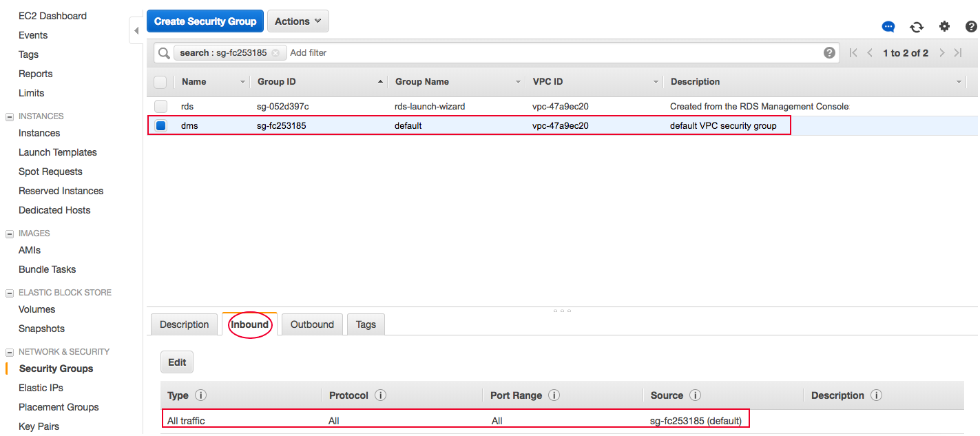Edit the inbound rules
Image resolution: width=980 pixels, height=436 pixels.
(177, 362)
